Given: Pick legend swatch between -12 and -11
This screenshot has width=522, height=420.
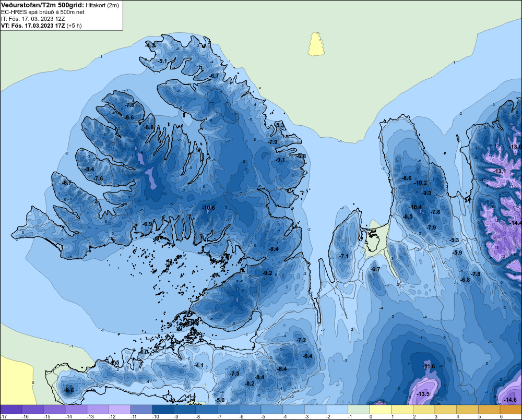Looking at the screenshot, I should (120, 410).
